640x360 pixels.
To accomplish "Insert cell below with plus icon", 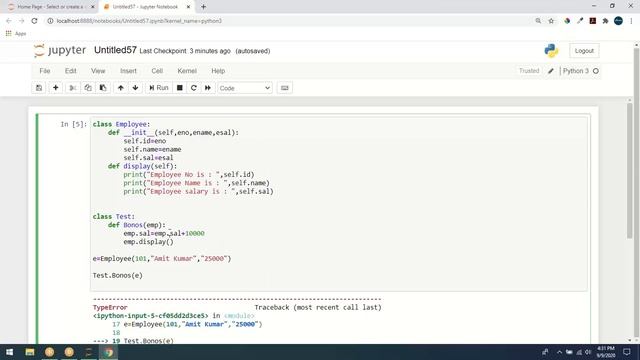I will tap(56, 88).
